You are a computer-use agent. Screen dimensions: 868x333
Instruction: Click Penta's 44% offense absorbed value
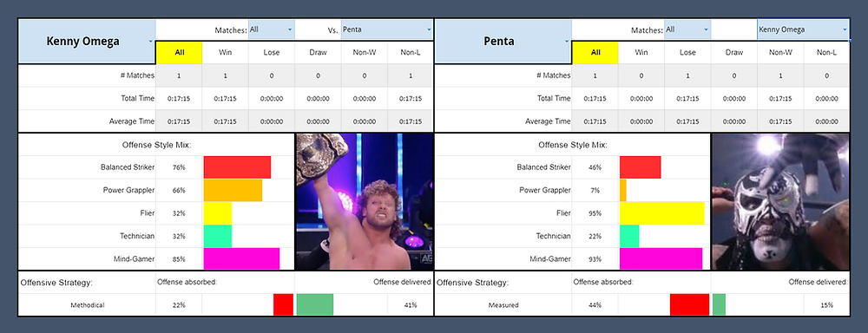coord(595,304)
